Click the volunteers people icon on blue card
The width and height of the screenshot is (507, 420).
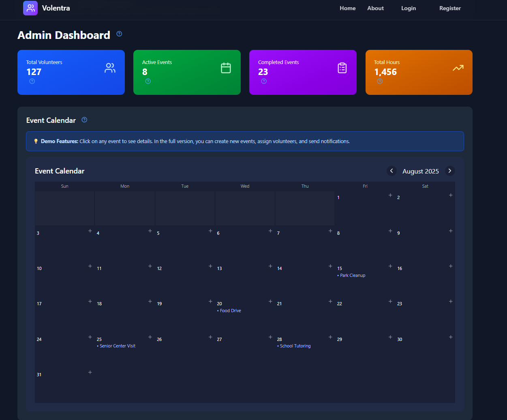pos(110,68)
